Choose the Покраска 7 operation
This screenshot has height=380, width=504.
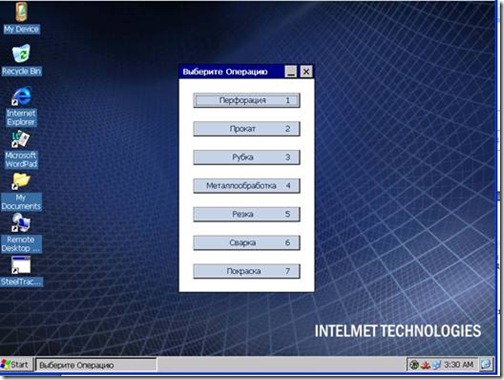click(246, 271)
